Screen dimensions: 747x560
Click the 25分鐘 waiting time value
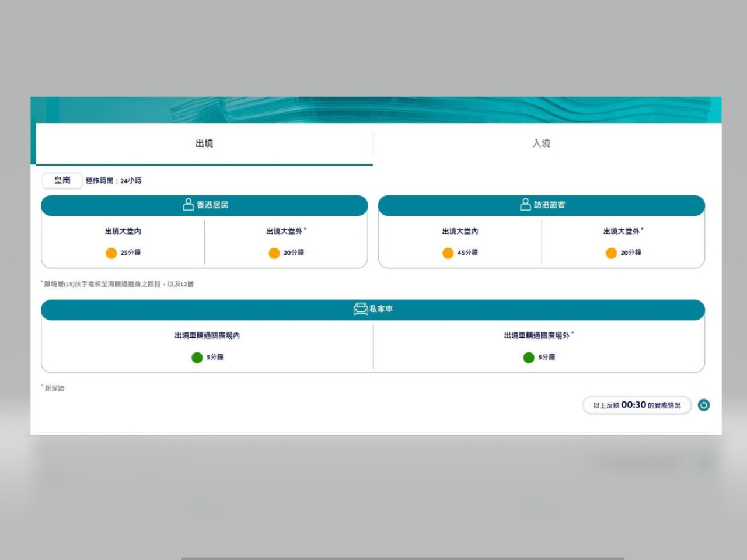(x=131, y=253)
